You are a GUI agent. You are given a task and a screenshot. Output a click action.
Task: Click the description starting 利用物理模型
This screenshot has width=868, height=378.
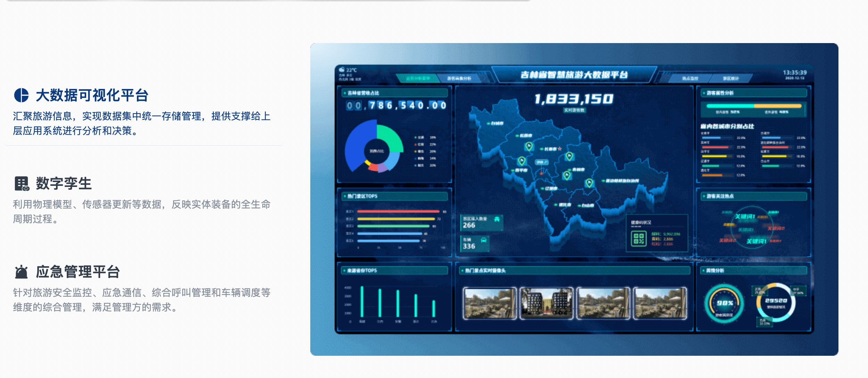pos(142,212)
